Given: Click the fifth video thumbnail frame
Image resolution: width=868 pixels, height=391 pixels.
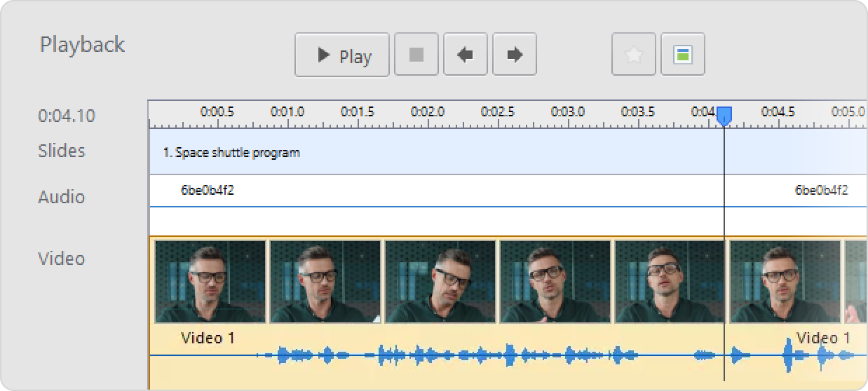Looking at the screenshot, I should (670, 282).
